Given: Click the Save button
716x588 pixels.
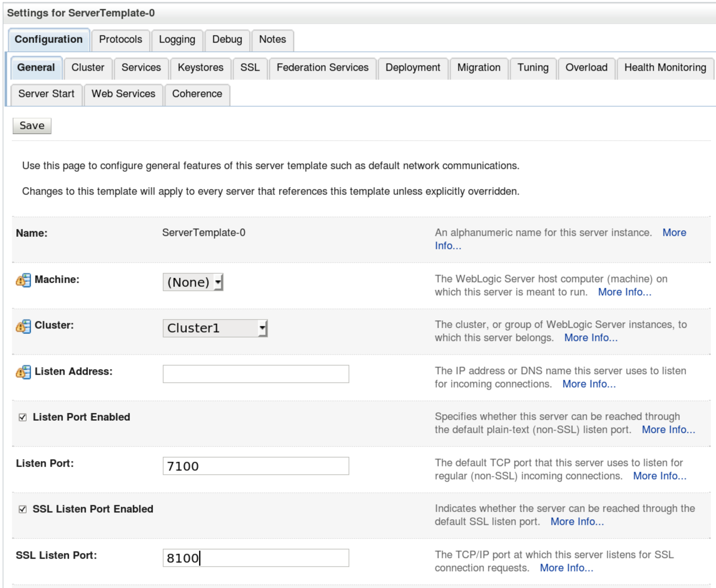Looking at the screenshot, I should click(32, 126).
